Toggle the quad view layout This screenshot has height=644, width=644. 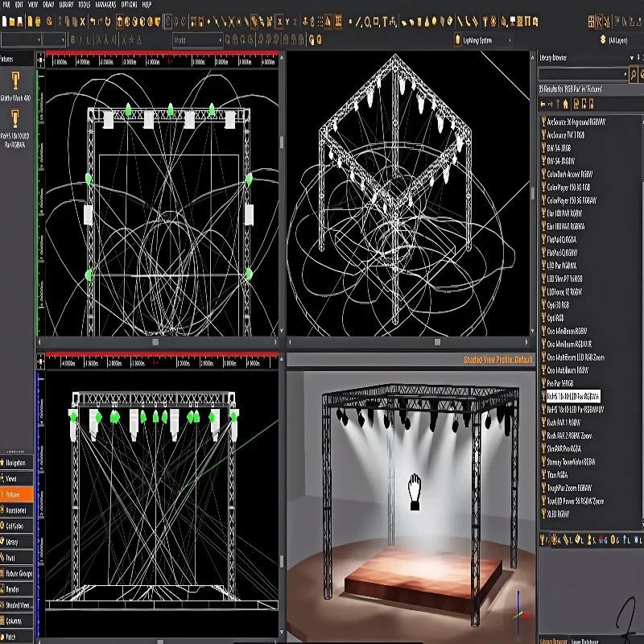[x=591, y=22]
